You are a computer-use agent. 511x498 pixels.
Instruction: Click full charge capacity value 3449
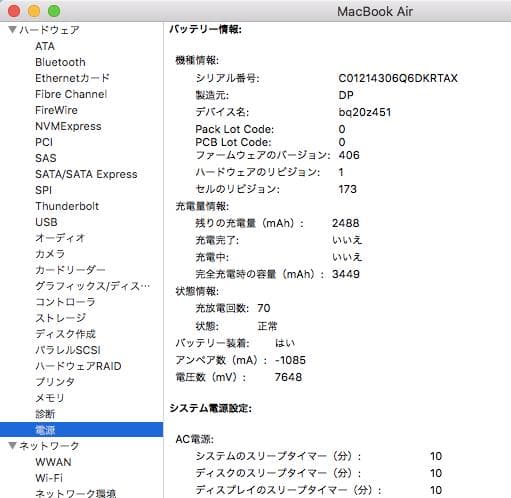point(346,274)
